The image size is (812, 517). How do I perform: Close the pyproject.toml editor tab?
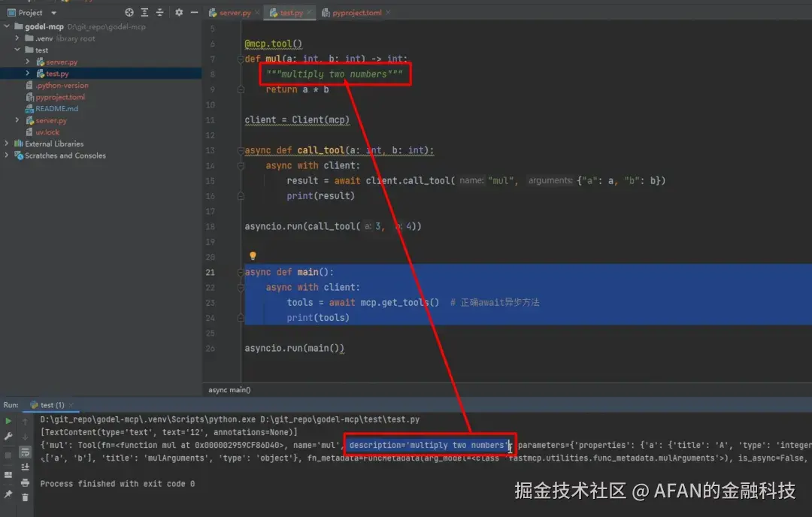[x=389, y=13]
